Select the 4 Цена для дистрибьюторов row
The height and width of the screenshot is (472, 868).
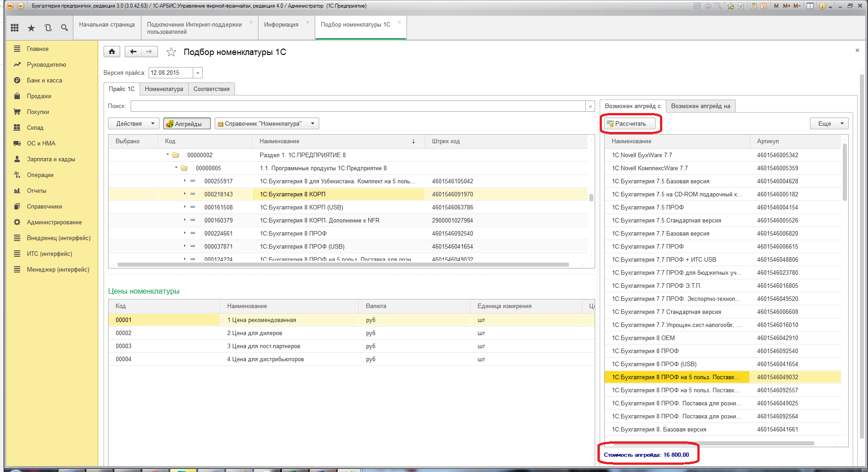(351, 359)
